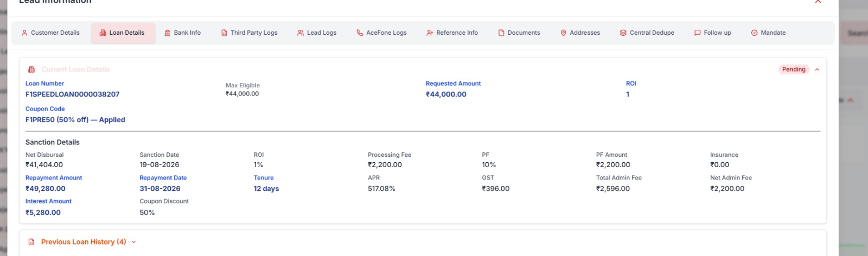The image size is (868, 256).
Task: Select loan number F1SPEEDLOAN0000038207
Action: 73,94
